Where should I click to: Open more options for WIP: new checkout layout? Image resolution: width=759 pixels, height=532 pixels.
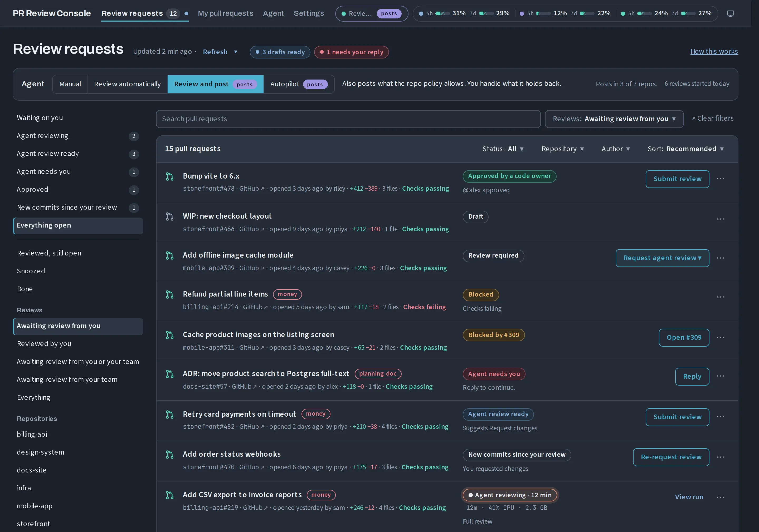point(720,219)
